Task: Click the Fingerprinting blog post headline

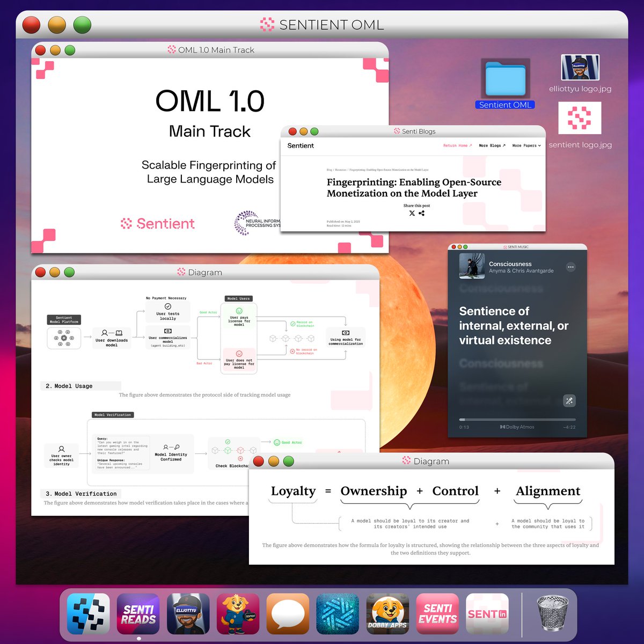Action: click(414, 188)
